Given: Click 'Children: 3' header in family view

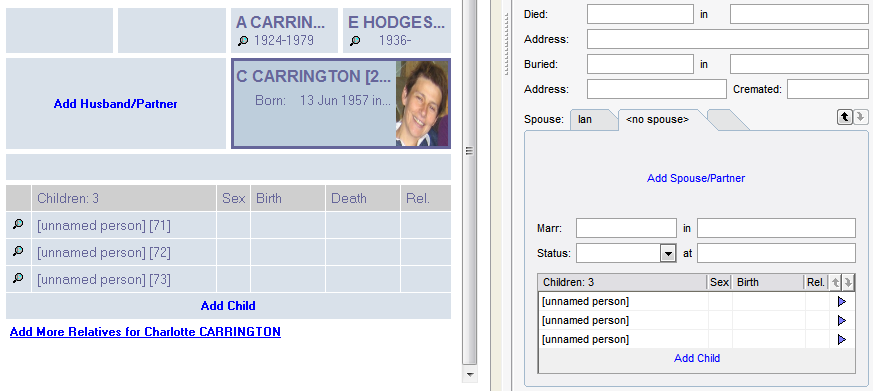Looking at the screenshot, I should (124, 198).
